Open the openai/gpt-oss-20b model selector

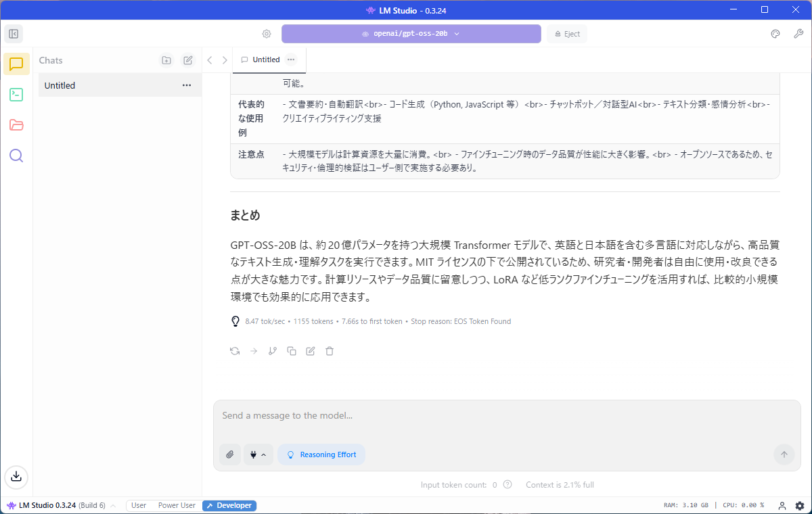click(x=411, y=34)
